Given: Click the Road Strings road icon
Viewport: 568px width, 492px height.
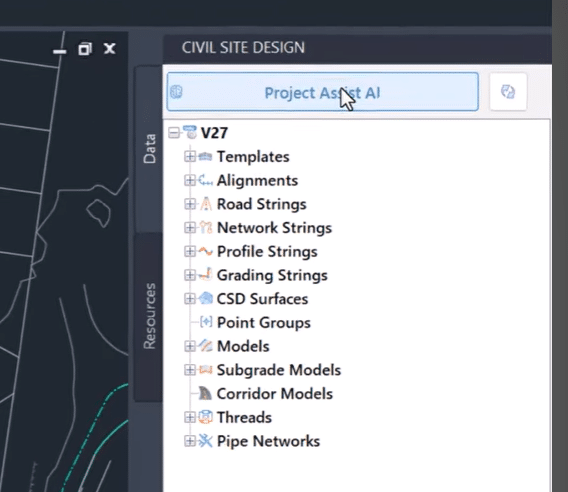Looking at the screenshot, I should pos(206,204).
